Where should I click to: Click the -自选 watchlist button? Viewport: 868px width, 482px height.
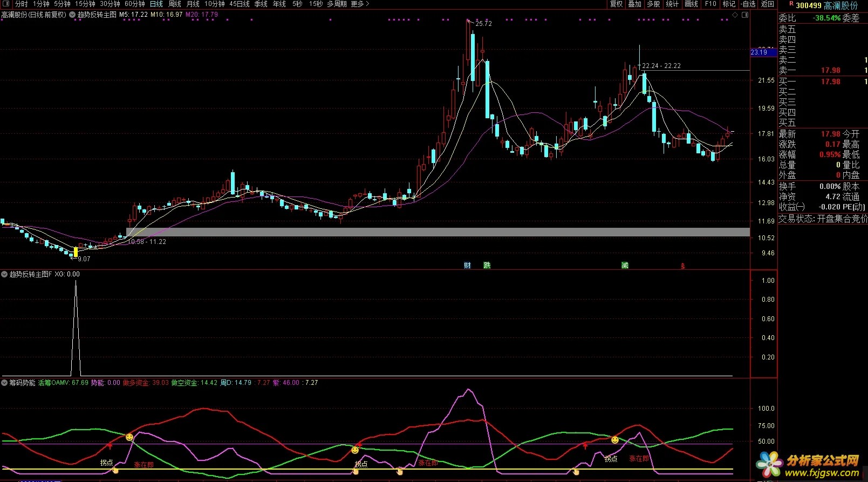point(748,4)
